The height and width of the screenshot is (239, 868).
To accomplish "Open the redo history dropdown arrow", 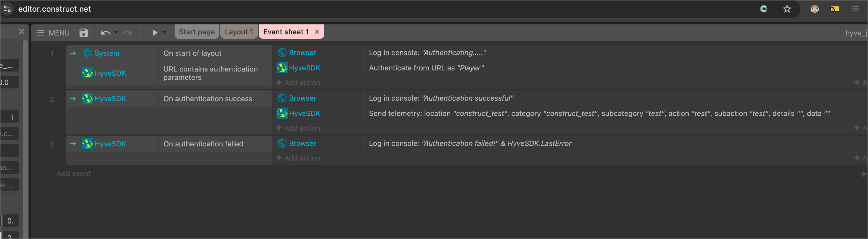I will pyautogui.click(x=137, y=33).
